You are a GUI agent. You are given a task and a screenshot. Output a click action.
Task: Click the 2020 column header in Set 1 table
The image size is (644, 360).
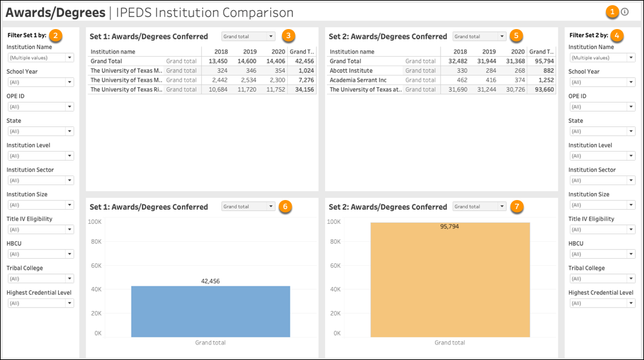278,52
